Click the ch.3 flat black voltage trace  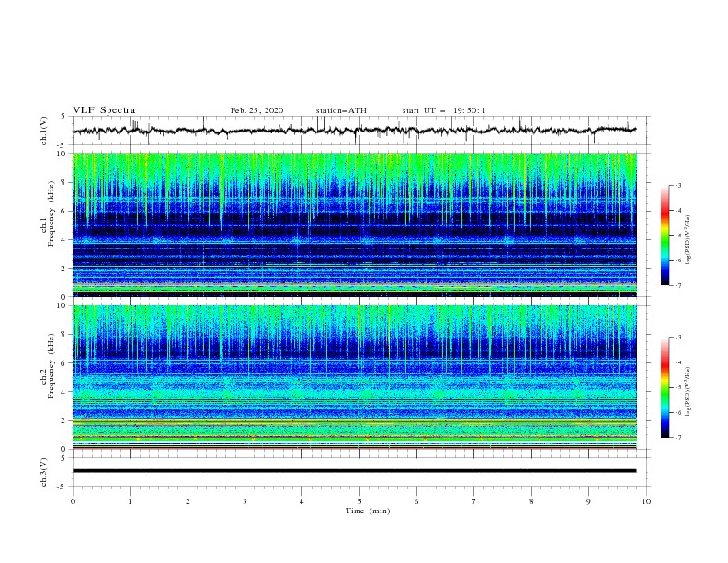click(354, 471)
